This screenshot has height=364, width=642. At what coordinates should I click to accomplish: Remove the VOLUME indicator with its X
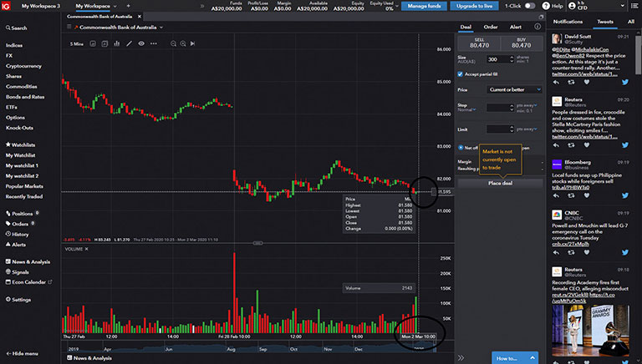[87, 249]
